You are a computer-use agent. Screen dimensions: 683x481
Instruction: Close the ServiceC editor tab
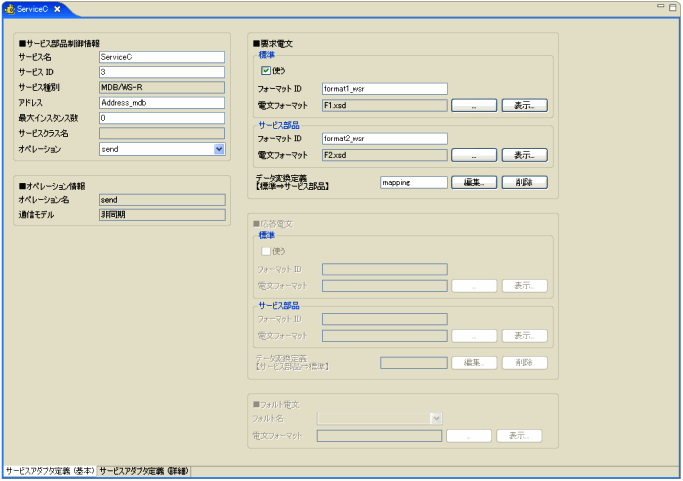coord(58,9)
